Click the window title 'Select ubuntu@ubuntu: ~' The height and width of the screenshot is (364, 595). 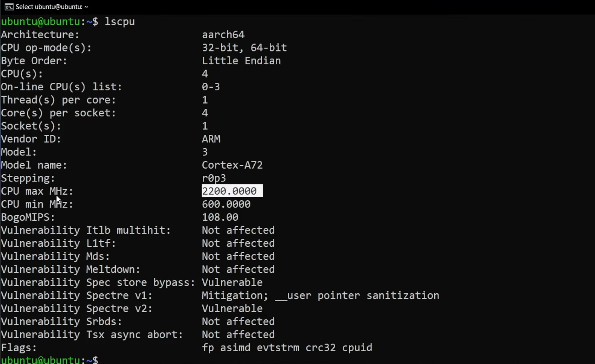(52, 7)
